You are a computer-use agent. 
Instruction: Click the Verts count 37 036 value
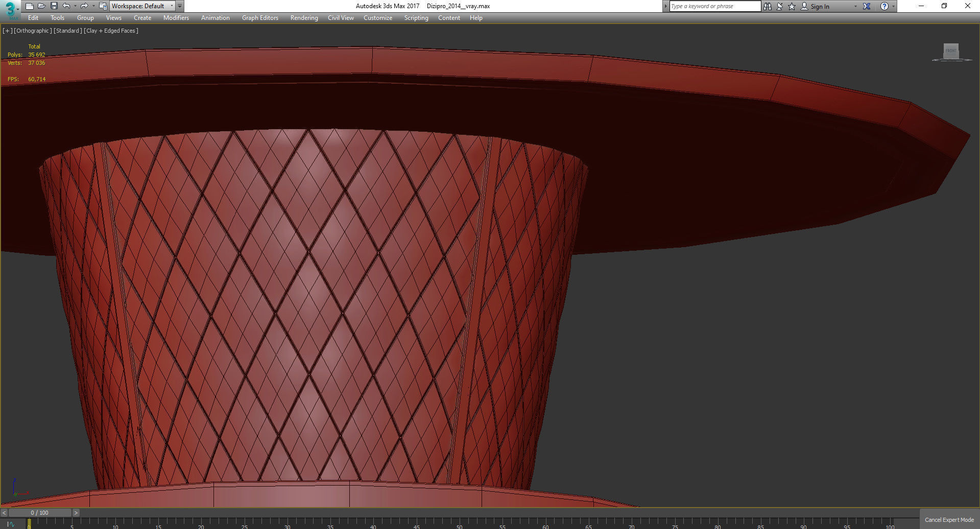point(37,63)
